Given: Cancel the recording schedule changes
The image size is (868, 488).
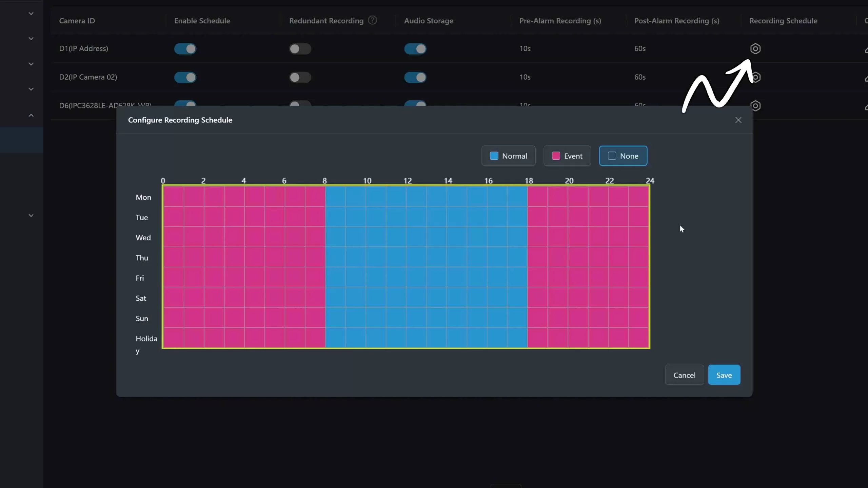Looking at the screenshot, I should pyautogui.click(x=684, y=375).
